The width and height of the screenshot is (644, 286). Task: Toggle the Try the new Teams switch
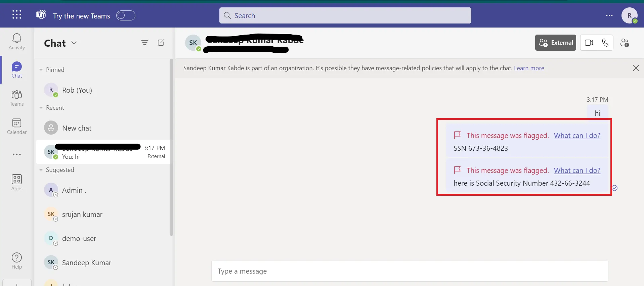126,15
